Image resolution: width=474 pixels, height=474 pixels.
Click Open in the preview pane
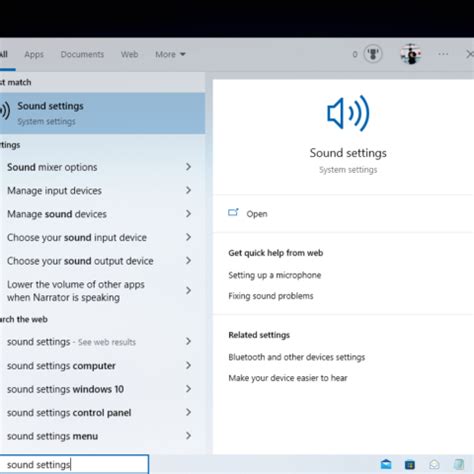pyautogui.click(x=257, y=214)
